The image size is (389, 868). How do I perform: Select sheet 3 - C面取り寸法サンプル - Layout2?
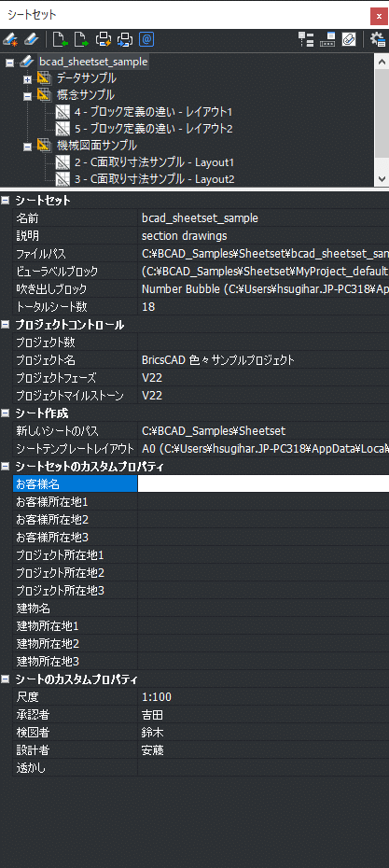point(154,179)
